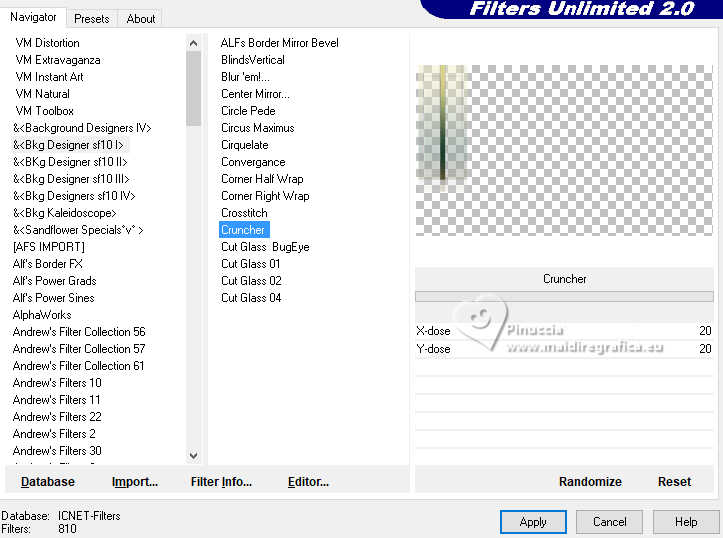Image resolution: width=723 pixels, height=538 pixels.
Task: Open Help
Action: tap(686, 522)
